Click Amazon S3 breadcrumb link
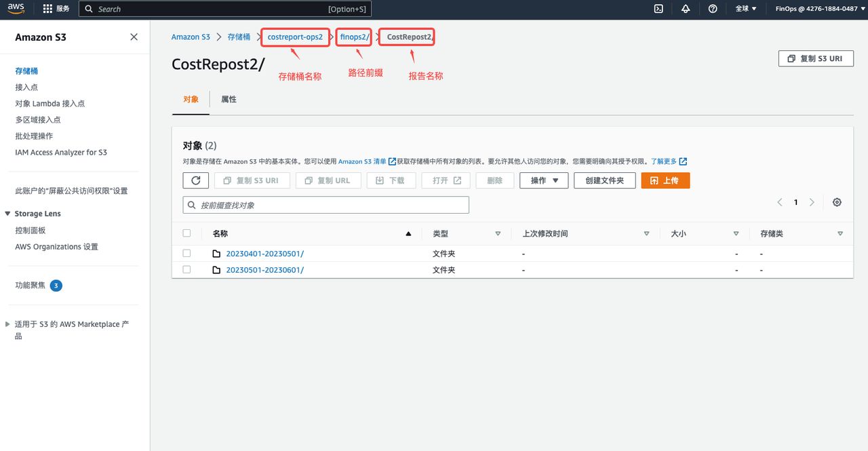The image size is (868, 451). (x=191, y=37)
